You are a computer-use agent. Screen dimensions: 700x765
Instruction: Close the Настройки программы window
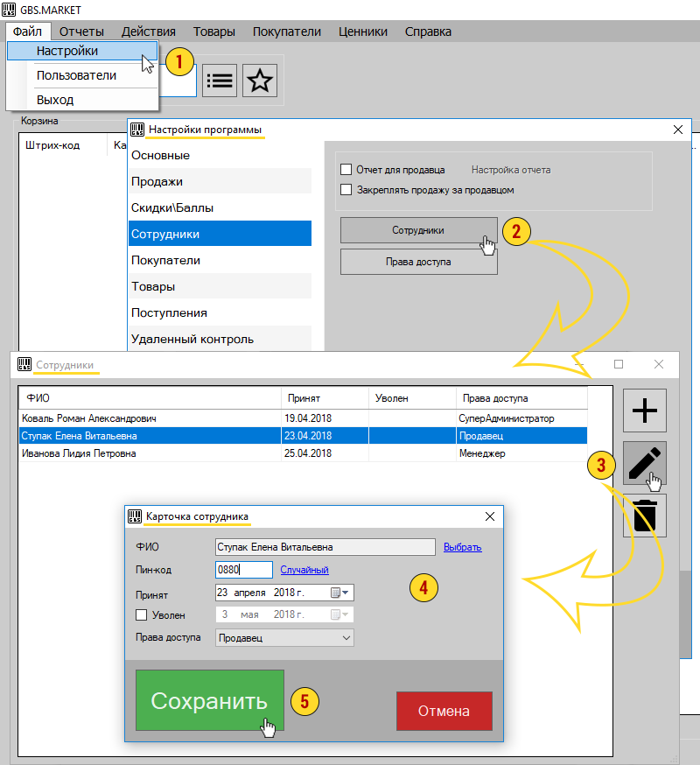tap(677, 130)
